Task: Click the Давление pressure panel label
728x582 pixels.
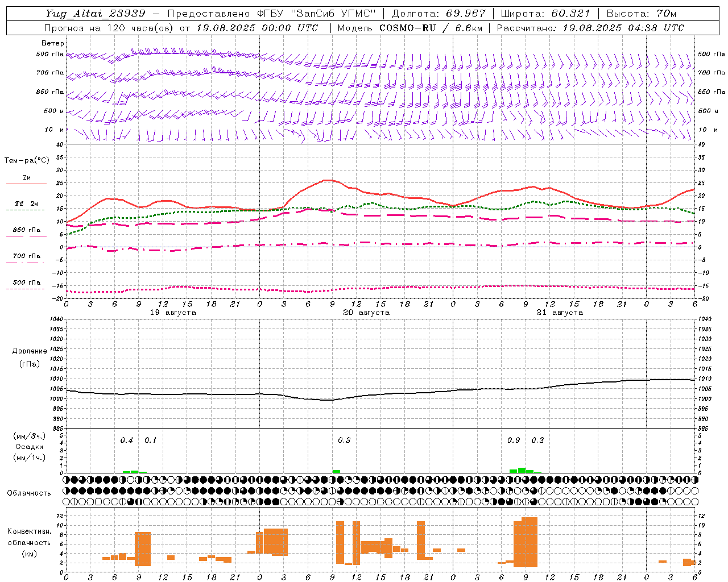Action: [30, 351]
